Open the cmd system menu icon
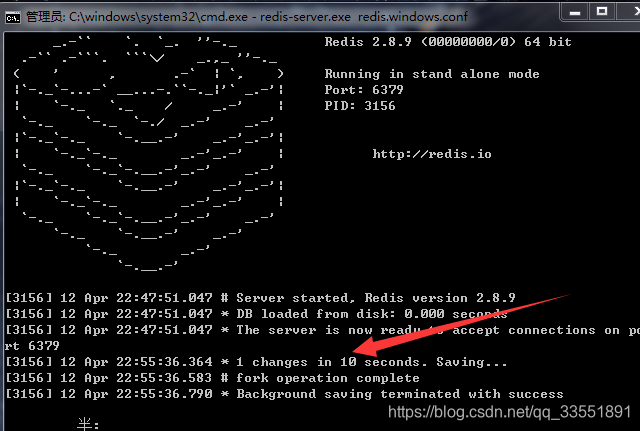This screenshot has height=431, width=640. click(13, 18)
